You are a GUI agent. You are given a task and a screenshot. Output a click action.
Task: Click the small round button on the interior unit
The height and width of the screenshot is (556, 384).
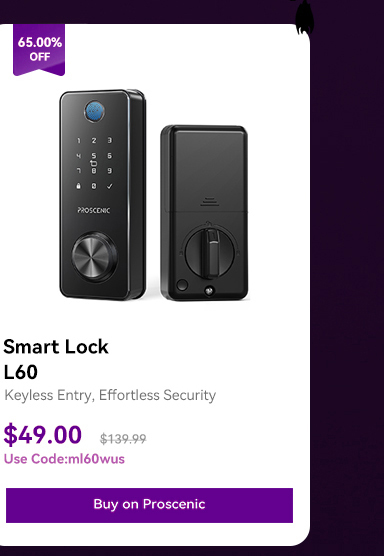[x=182, y=285]
